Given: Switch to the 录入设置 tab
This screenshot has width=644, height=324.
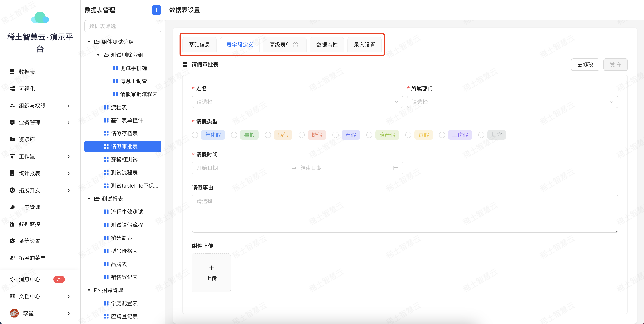Looking at the screenshot, I should click(364, 45).
